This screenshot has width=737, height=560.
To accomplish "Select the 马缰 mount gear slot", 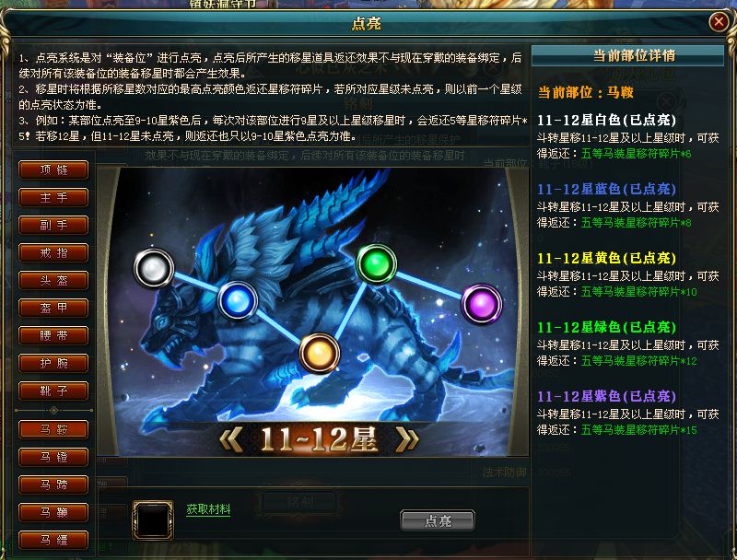I will pos(53,540).
